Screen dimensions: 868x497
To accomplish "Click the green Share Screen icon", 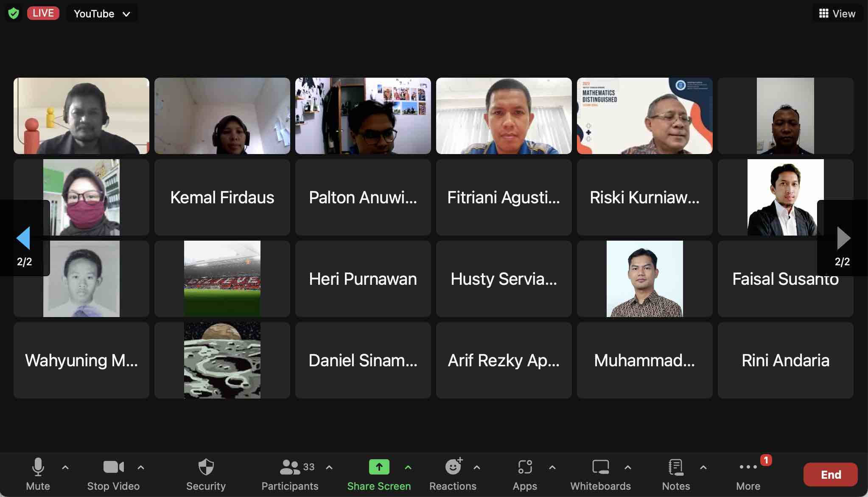I will (x=379, y=467).
